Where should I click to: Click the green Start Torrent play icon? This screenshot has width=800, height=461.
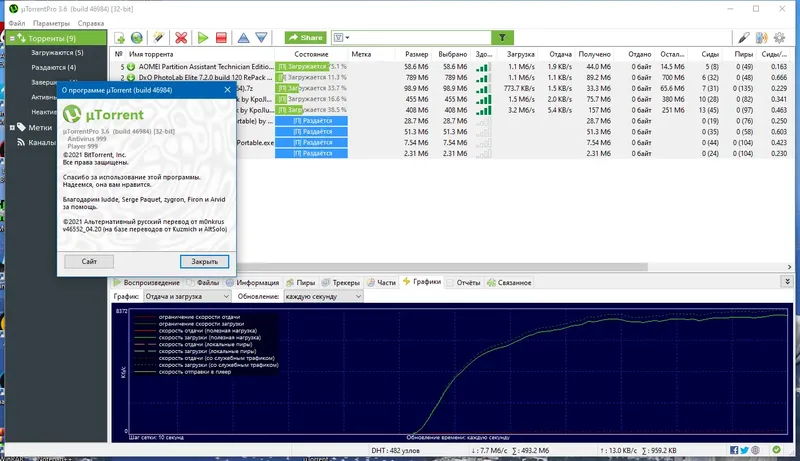[203, 38]
